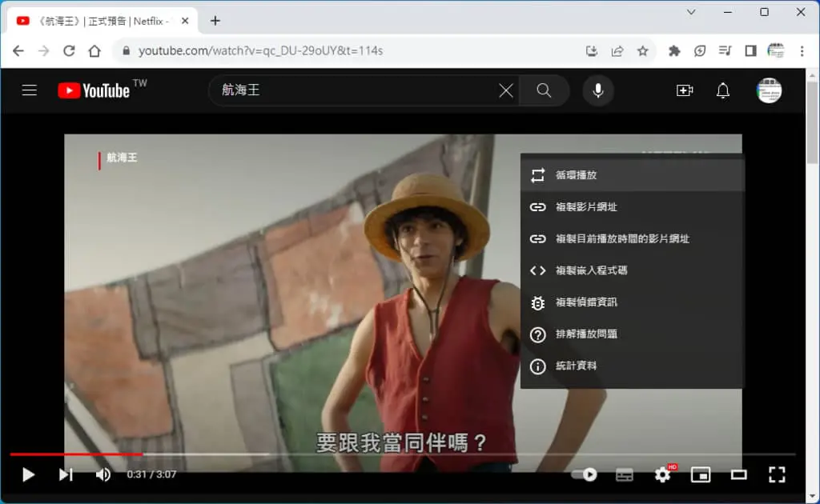Clear the search box text
Viewport: 820px width, 504px height.
pos(506,90)
